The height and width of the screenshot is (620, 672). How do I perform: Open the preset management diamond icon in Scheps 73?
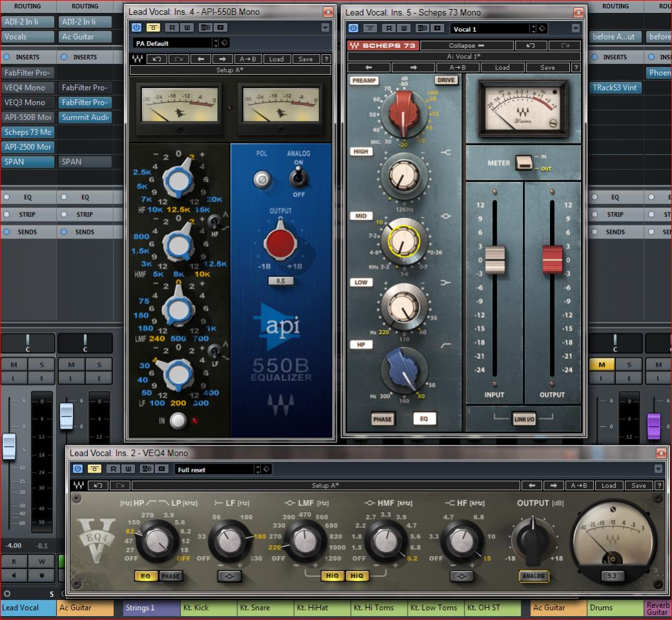tap(542, 28)
